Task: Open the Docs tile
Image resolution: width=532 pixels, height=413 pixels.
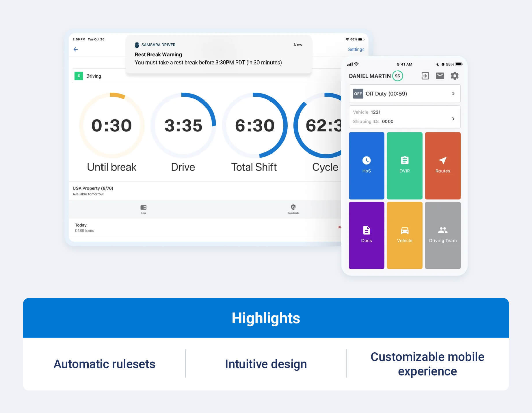Action: [x=366, y=235]
